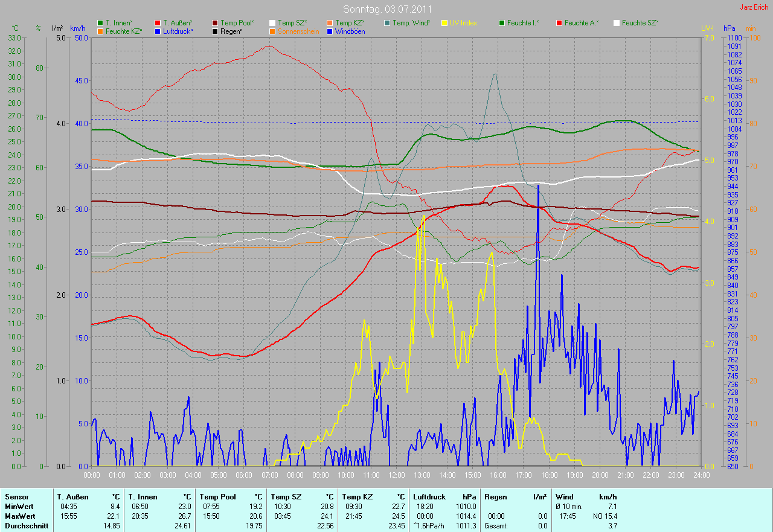Select the T. Außen minimum value 8.4
The width and height of the screenshot is (773, 532).
[x=115, y=507]
